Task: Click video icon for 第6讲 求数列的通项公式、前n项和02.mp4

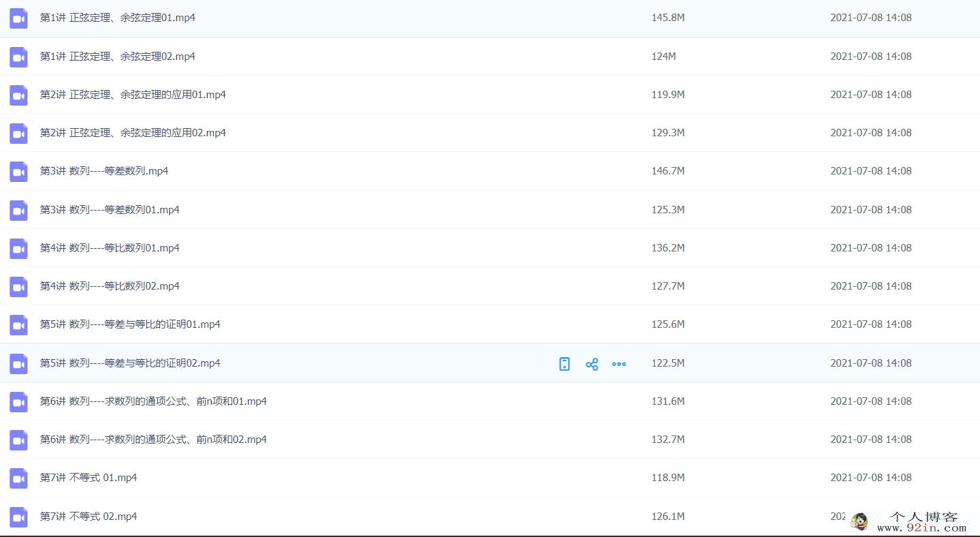Action: 18,440
